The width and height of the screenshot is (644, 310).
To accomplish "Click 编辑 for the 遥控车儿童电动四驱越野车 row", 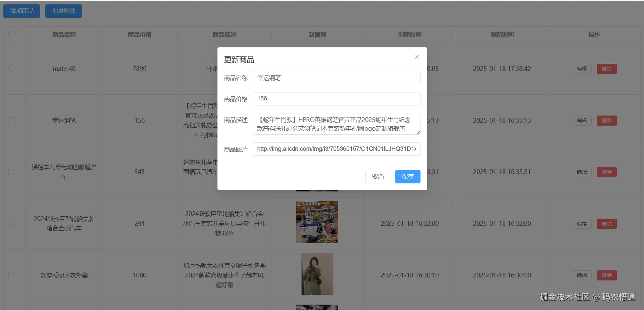I will pyautogui.click(x=582, y=172).
